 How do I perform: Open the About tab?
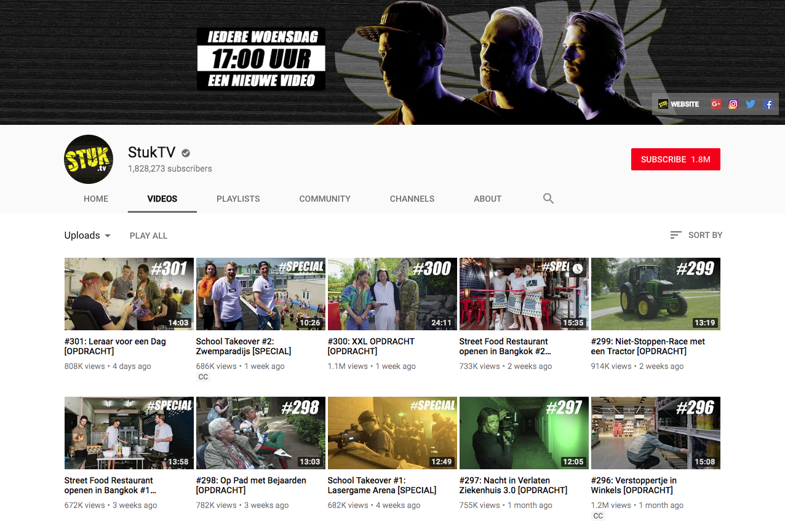pos(487,199)
